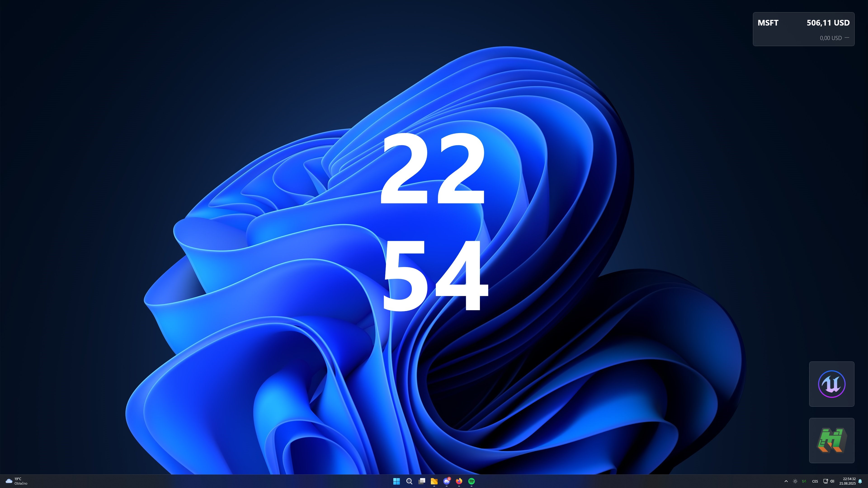Click the night light icon in the tray
Screen dimensions: 868x488
click(x=795, y=482)
